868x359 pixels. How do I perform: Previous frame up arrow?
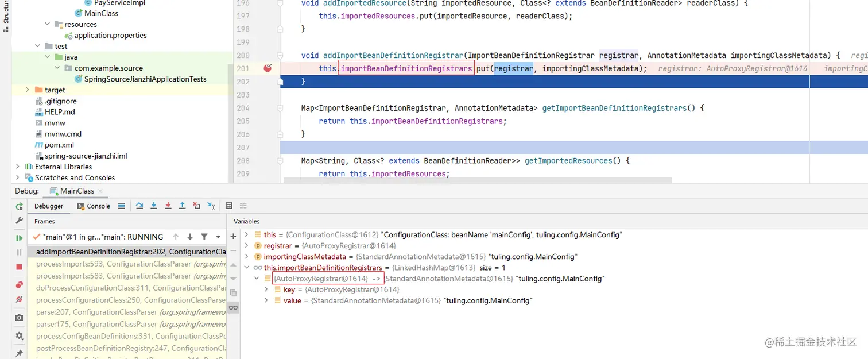176,237
